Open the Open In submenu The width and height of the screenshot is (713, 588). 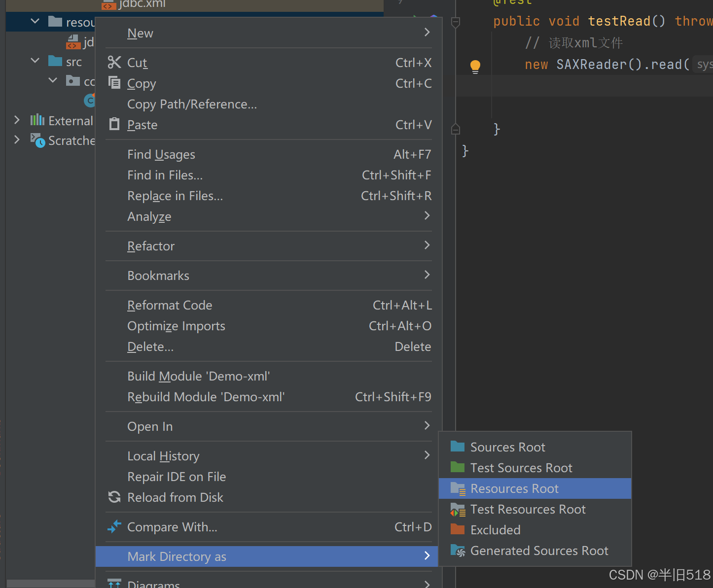[269, 426]
